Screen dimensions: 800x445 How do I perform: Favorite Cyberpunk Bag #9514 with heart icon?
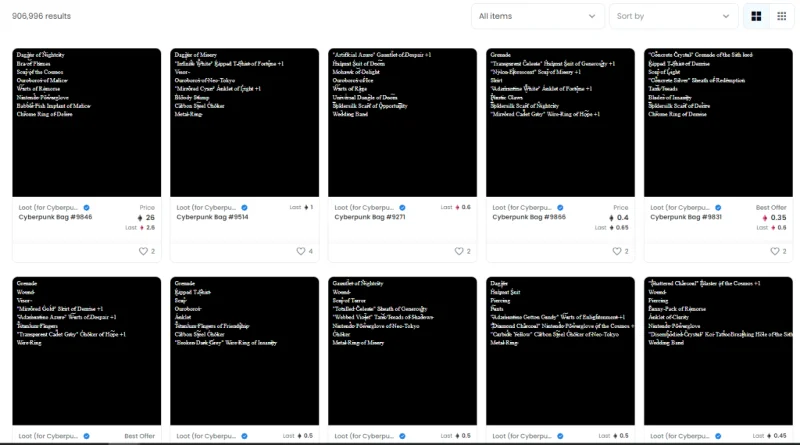(x=301, y=251)
